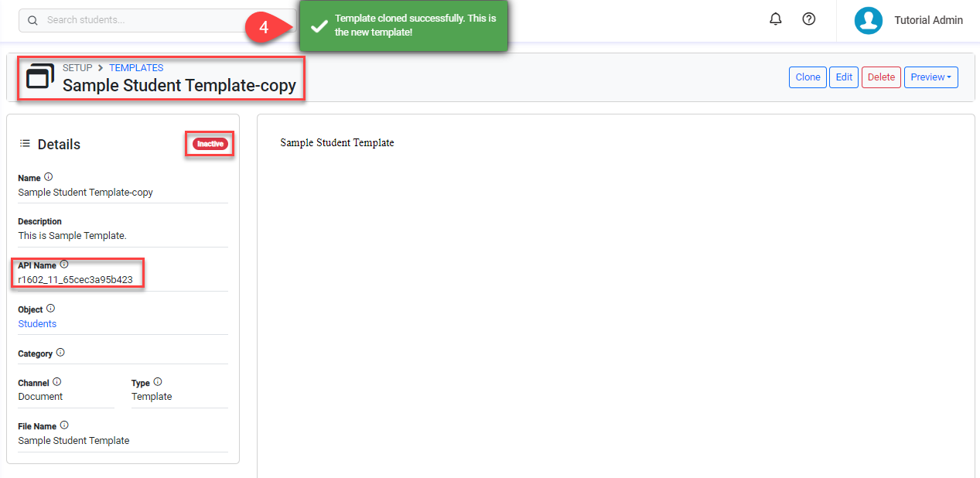Expand the Preview dropdown button
This screenshot has width=980, height=478.
coord(930,77)
